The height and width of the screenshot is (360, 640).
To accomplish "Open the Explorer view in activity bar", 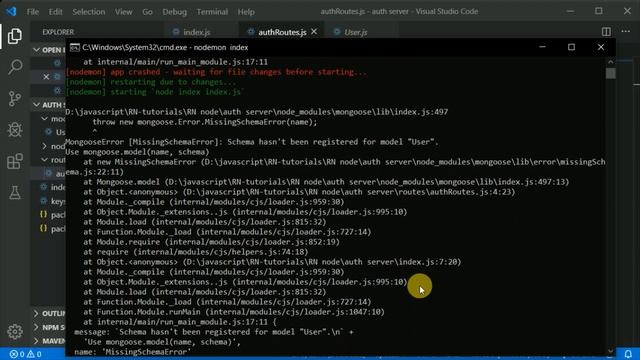I will [15, 36].
